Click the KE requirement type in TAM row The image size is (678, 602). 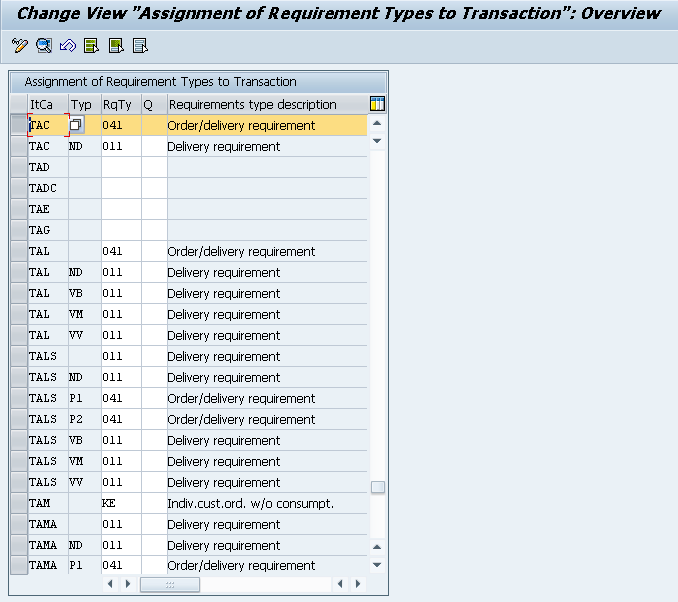click(x=122, y=503)
